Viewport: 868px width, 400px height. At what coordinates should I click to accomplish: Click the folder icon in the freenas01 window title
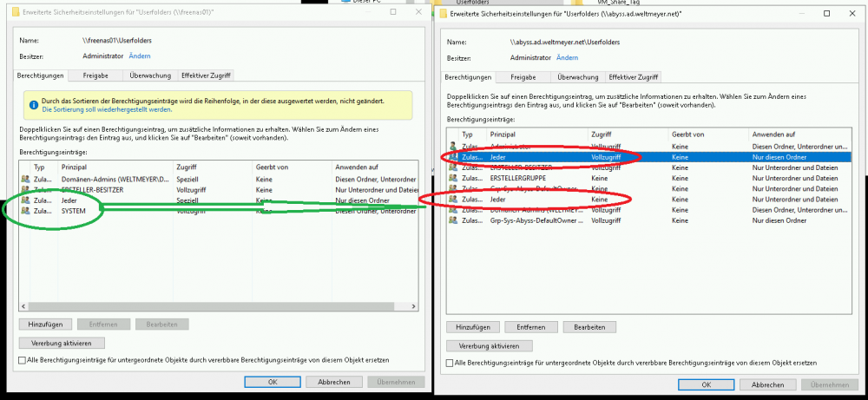coord(16,11)
